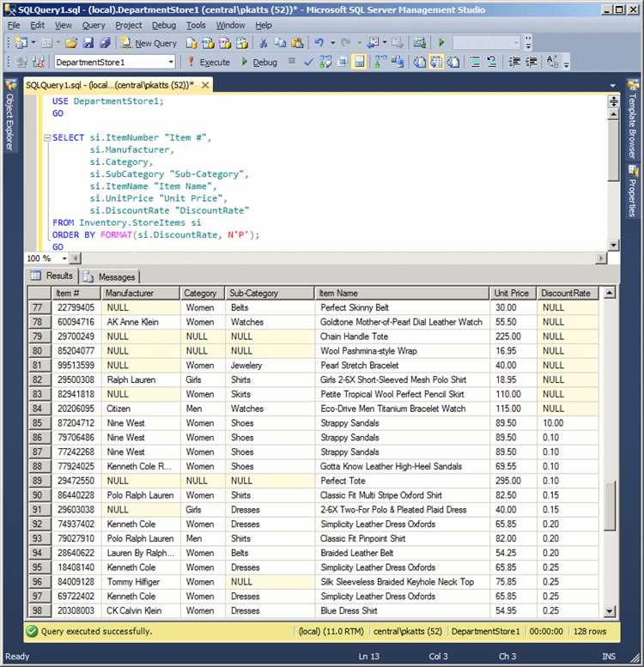The width and height of the screenshot is (644, 667).
Task: Click the results grid scroll-down arrow
Action: pyautogui.click(x=610, y=611)
